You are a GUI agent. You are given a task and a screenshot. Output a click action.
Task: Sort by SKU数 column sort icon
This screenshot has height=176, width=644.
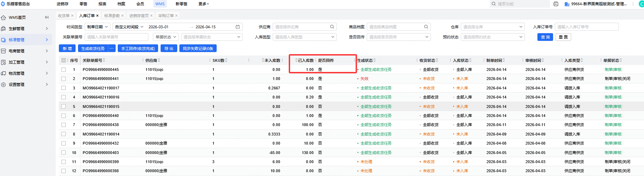[226, 60]
